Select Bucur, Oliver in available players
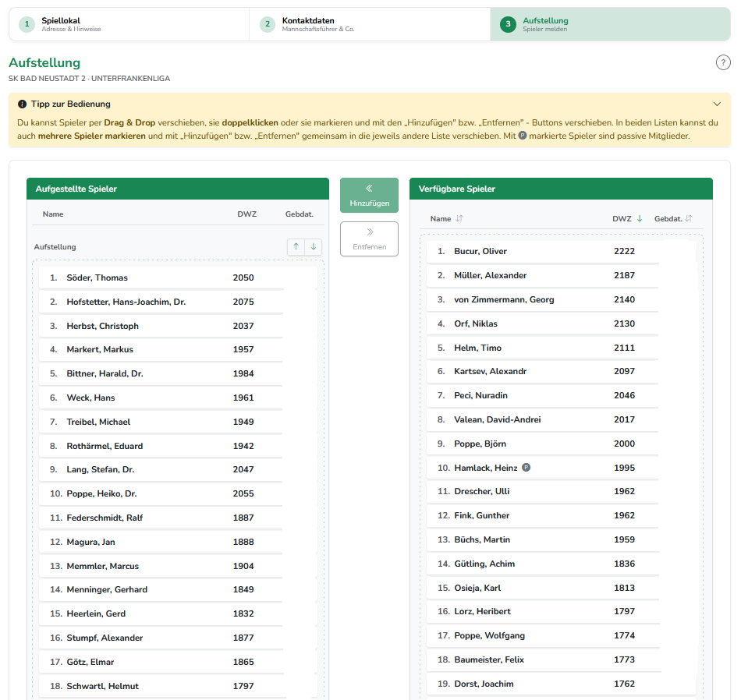741x700 pixels. (562, 251)
